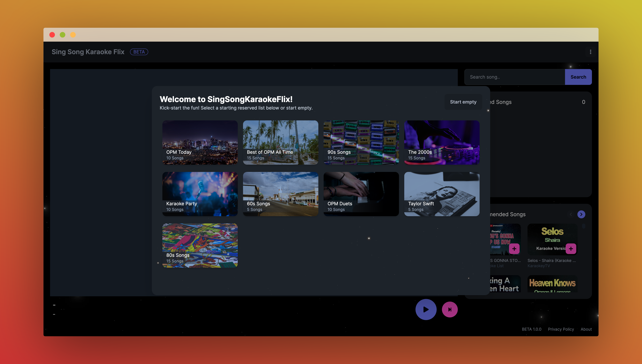
Task: Choose the 80s Songs playlist
Action: click(x=200, y=245)
